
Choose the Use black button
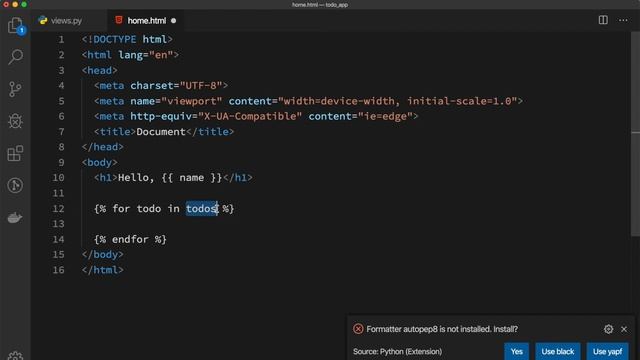point(558,351)
